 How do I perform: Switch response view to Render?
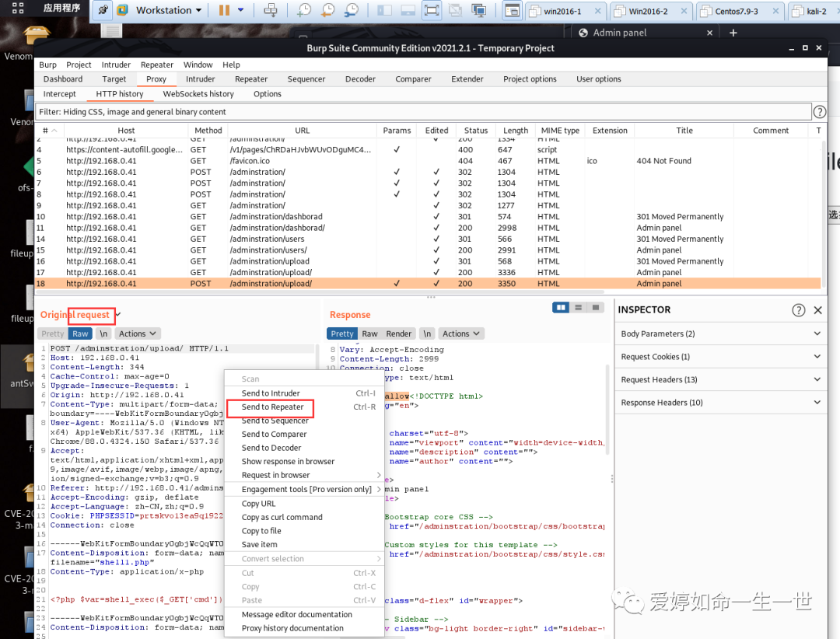coord(398,333)
